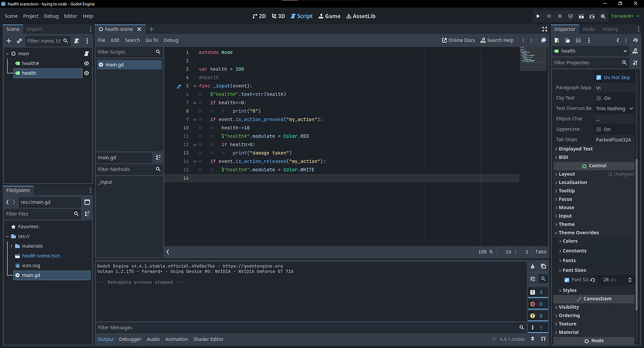The image size is (644, 348).
Task: Toggle error messages filter in output
Action: pyautogui.click(x=538, y=304)
